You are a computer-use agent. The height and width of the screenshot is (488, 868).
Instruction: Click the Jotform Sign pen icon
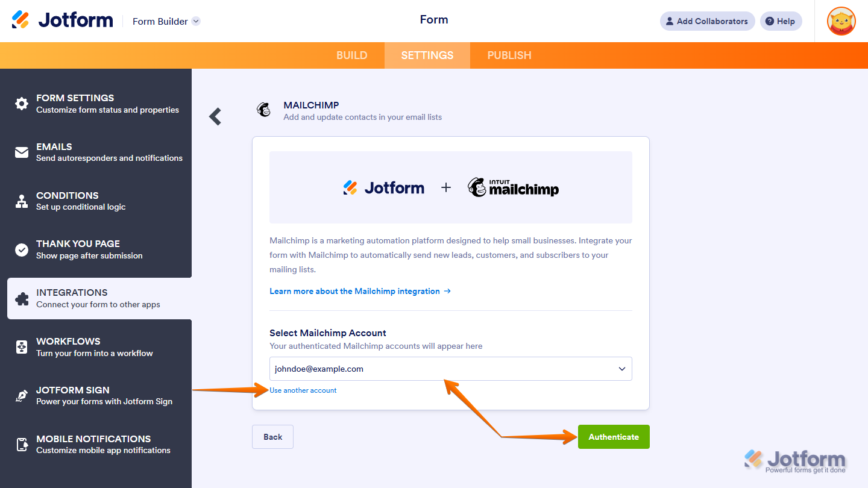coord(20,395)
